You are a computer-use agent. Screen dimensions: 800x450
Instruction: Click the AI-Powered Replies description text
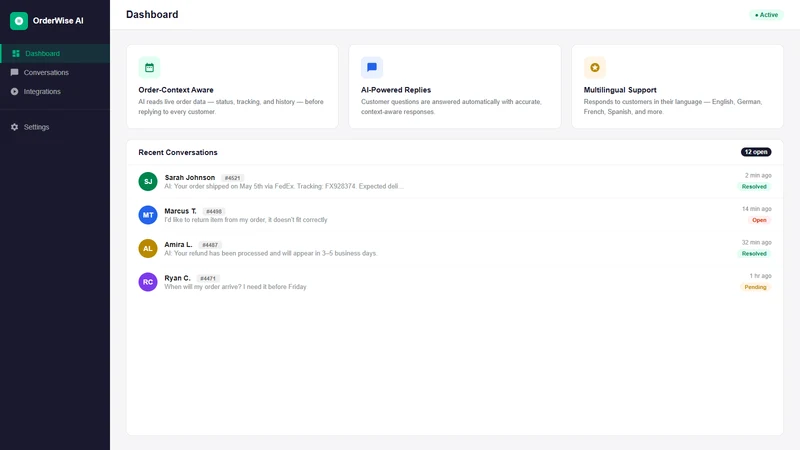451,107
